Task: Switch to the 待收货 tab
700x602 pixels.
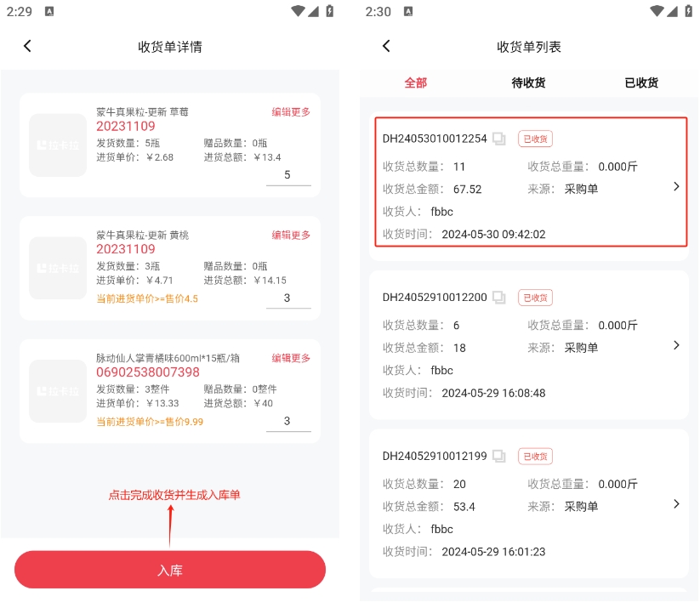Action: (x=528, y=82)
